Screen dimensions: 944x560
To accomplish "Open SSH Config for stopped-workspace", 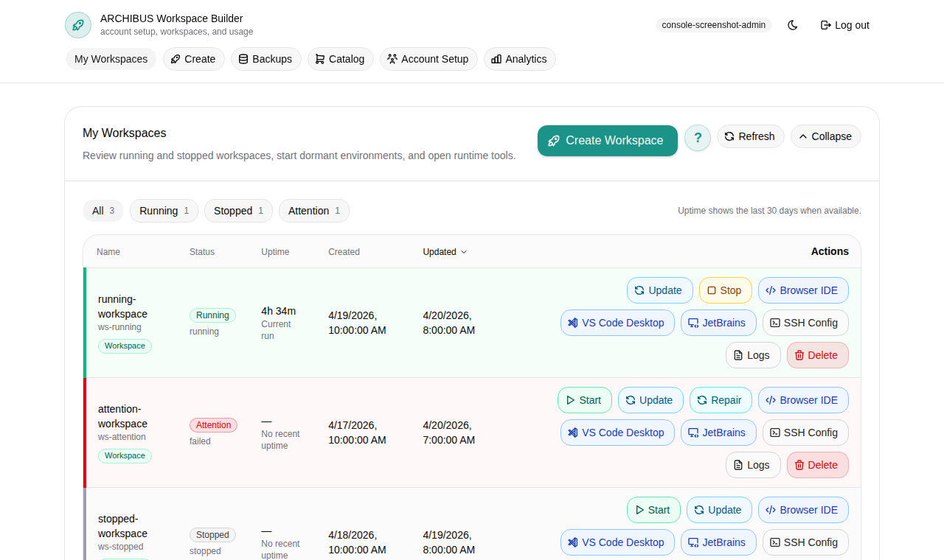I will [x=805, y=542].
